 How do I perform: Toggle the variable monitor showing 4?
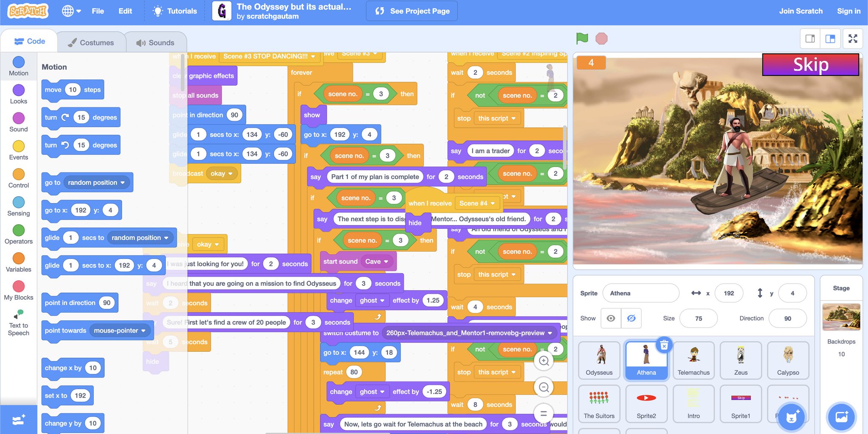tap(591, 63)
